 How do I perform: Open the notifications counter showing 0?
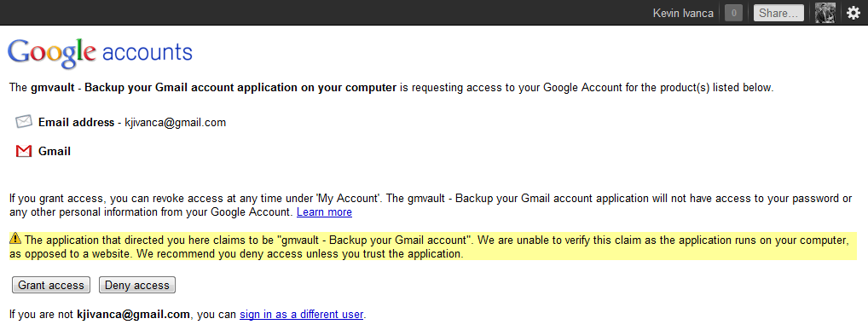733,14
